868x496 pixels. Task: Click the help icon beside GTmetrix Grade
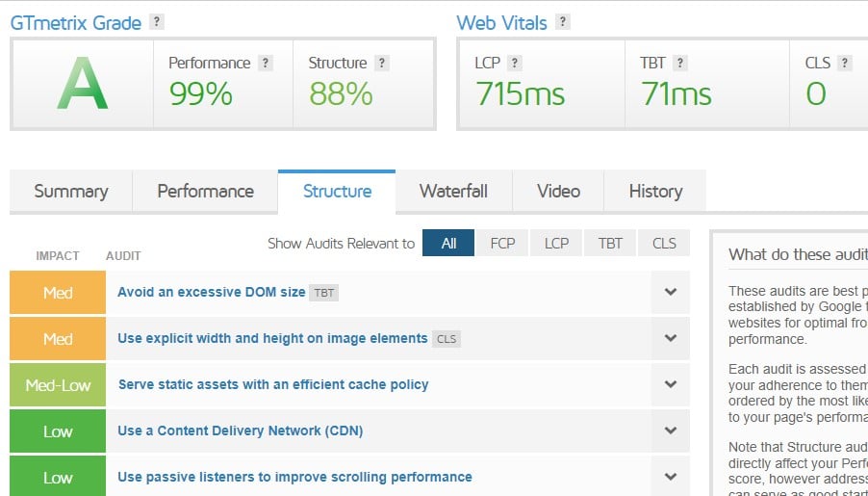point(157,22)
